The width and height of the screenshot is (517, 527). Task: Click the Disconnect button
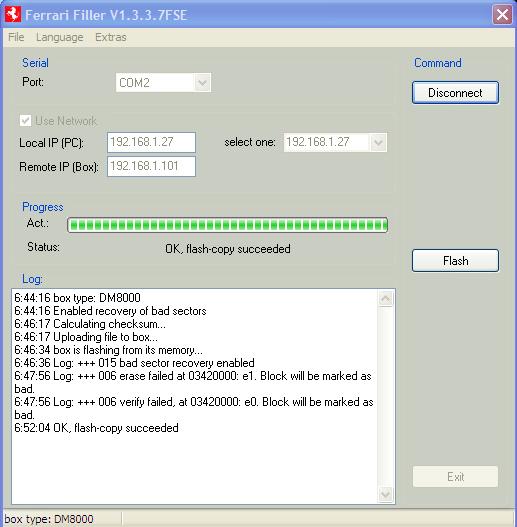tap(455, 92)
